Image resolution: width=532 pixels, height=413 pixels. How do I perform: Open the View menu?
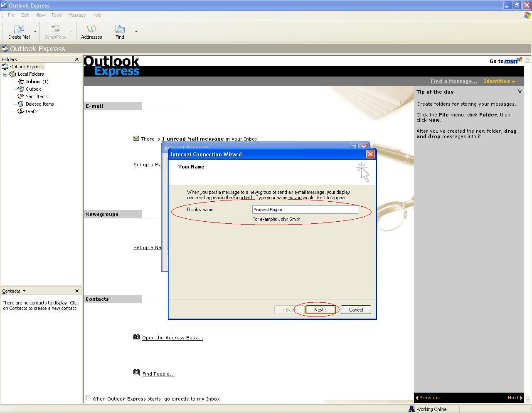pyautogui.click(x=40, y=15)
